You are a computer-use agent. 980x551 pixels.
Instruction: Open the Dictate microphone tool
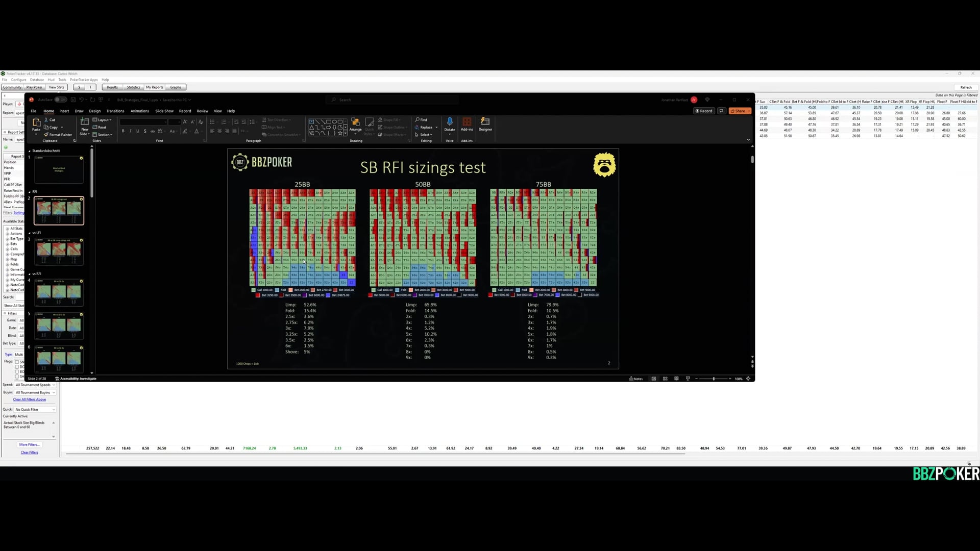[450, 122]
